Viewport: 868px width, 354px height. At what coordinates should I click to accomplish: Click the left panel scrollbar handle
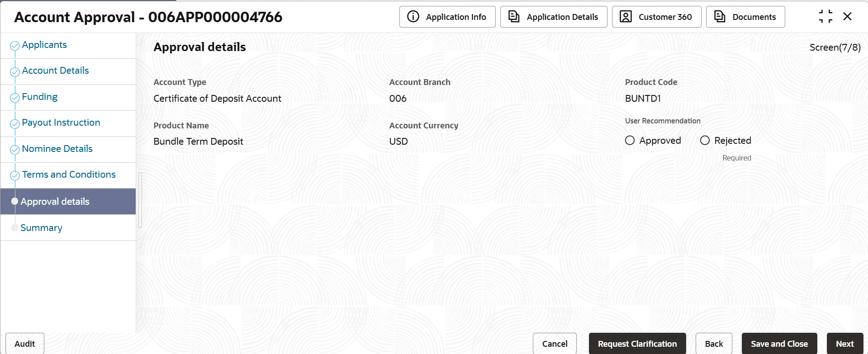(x=140, y=200)
